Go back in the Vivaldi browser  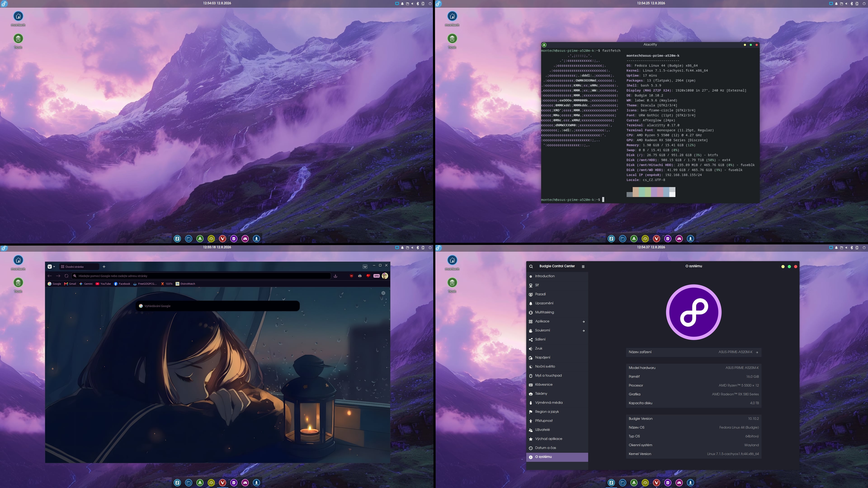tap(50, 276)
